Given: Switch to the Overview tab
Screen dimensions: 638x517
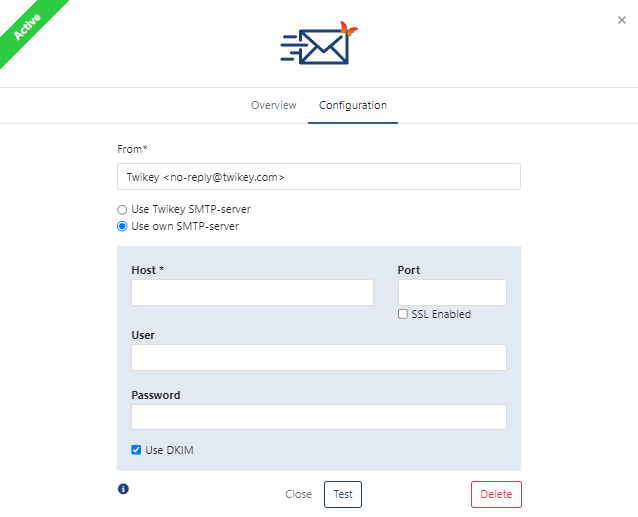Looking at the screenshot, I should click(273, 105).
